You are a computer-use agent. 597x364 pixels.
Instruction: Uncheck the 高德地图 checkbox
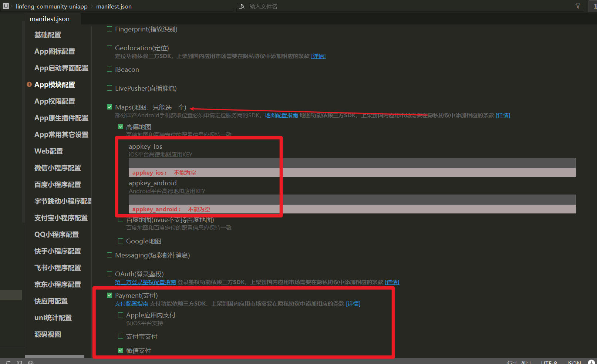pos(121,127)
